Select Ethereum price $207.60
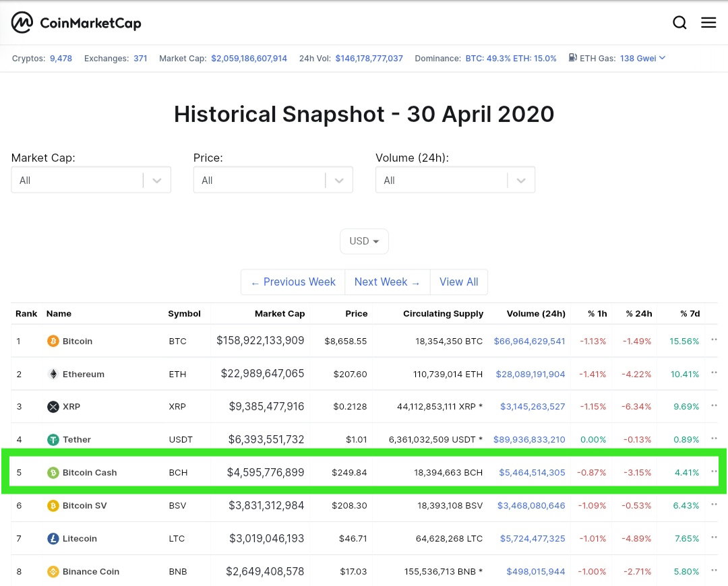The height and width of the screenshot is (586, 728). point(350,374)
